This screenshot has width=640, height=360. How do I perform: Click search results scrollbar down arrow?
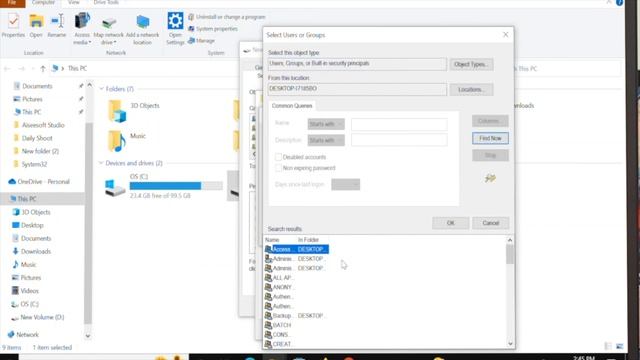[510, 344]
